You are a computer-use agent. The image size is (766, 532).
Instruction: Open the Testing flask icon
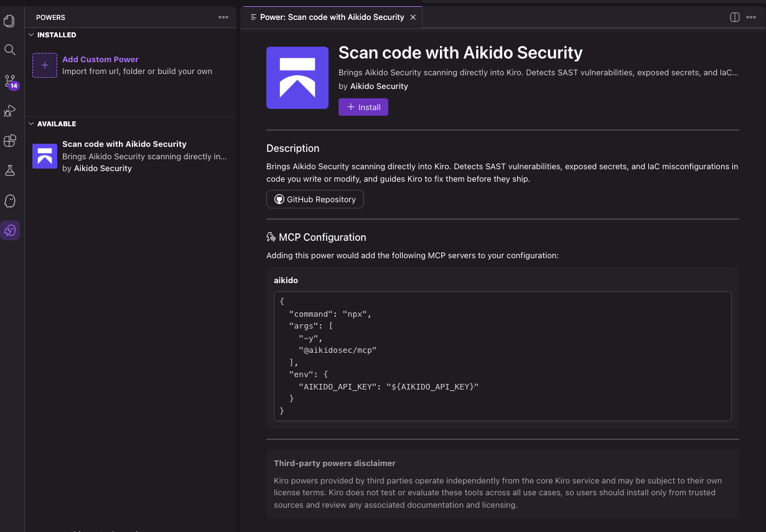(9, 170)
